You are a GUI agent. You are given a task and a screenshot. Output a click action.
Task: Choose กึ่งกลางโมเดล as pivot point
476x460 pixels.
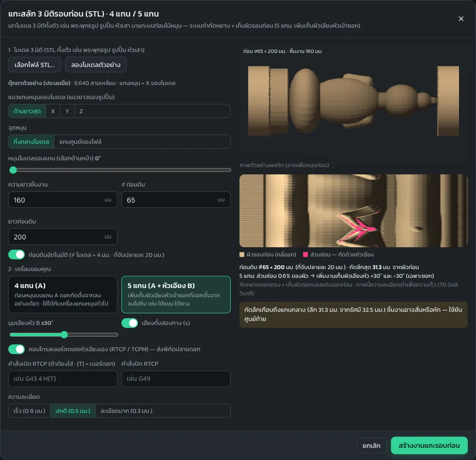[31, 142]
